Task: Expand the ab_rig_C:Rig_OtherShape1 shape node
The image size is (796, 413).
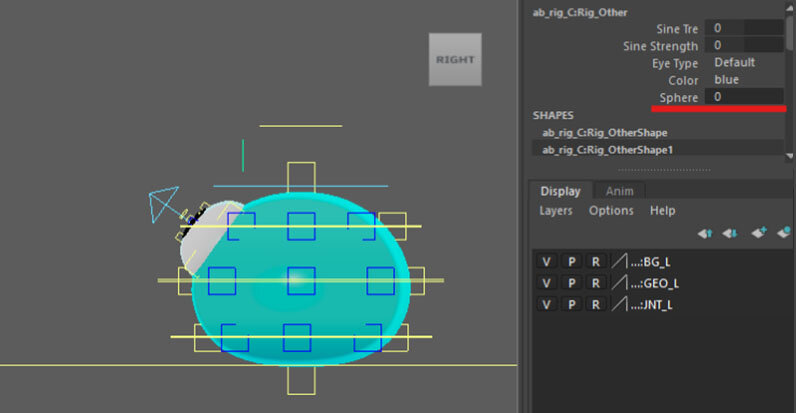Action: click(604, 150)
